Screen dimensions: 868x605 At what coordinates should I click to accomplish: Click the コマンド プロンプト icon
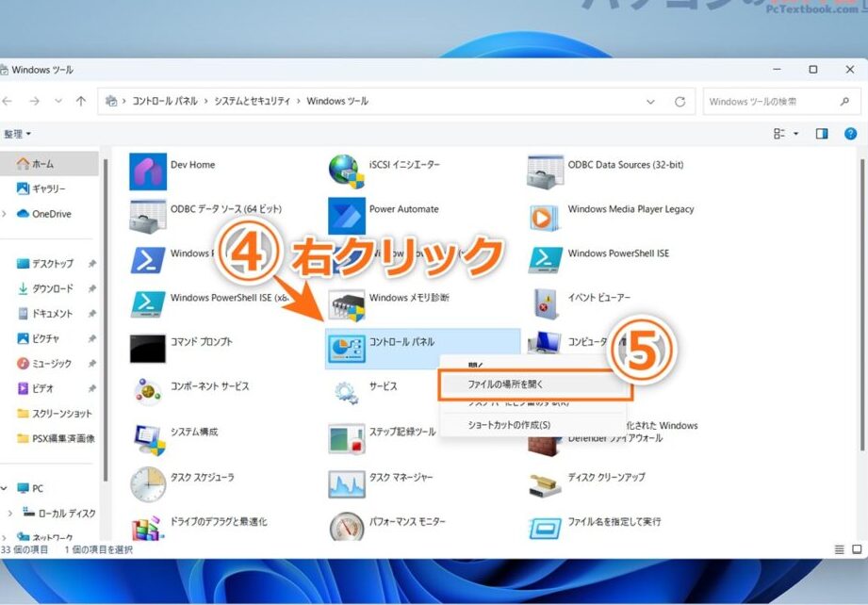click(148, 348)
